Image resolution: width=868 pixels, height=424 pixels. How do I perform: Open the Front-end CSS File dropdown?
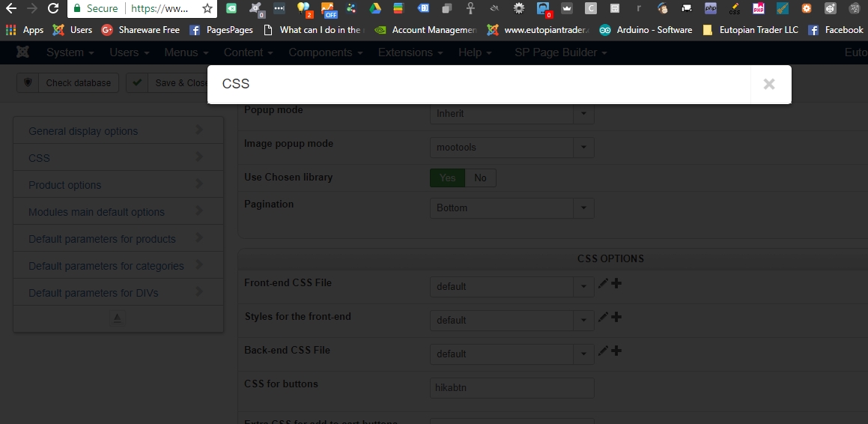click(512, 287)
